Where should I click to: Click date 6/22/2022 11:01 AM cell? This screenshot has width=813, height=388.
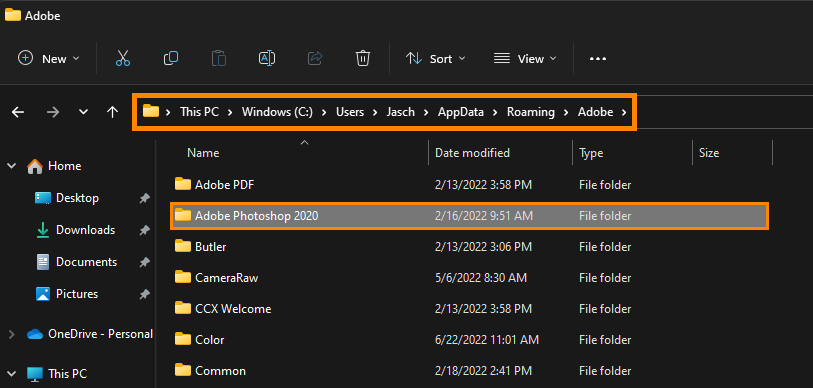(487, 340)
